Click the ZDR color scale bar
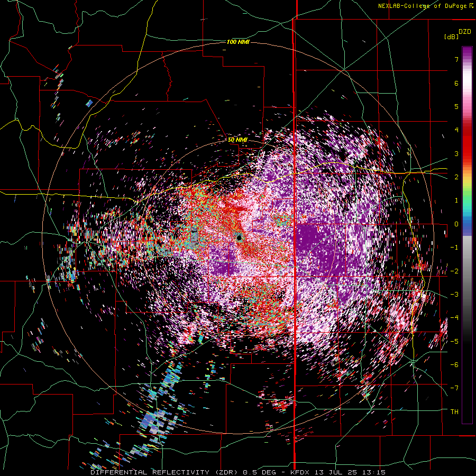Viewport: 476px width, 476px height. point(467,235)
